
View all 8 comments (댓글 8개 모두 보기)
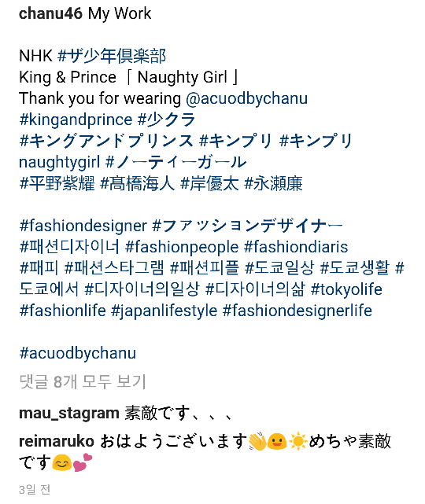(x=83, y=381)
